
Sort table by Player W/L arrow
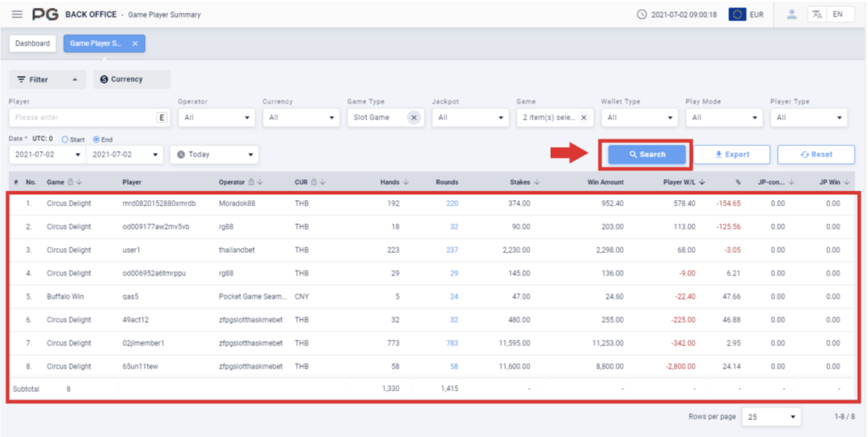[702, 182]
